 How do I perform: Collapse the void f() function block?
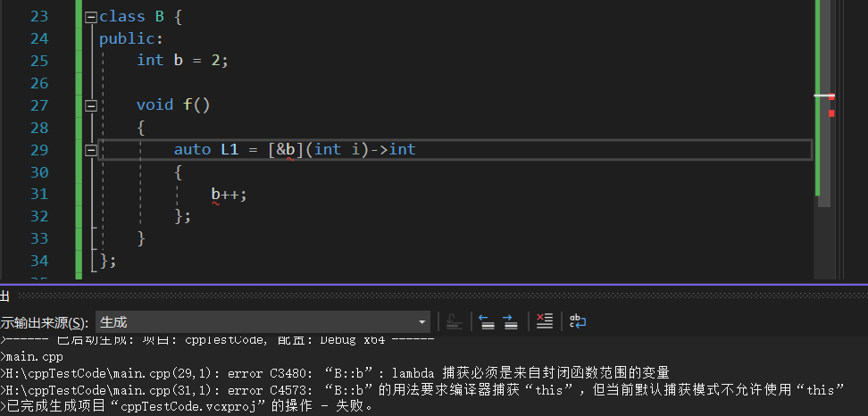[x=90, y=105]
